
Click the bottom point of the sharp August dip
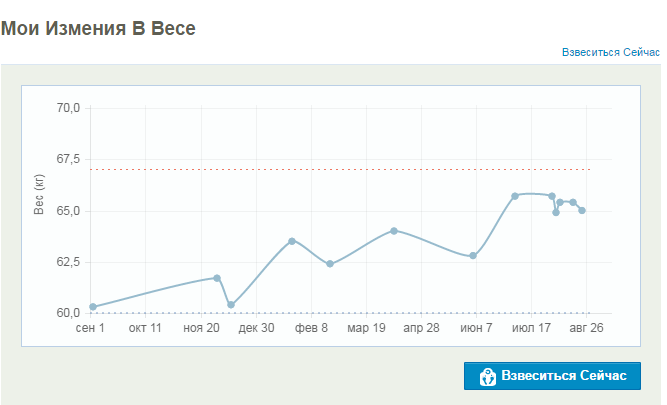[x=556, y=212]
